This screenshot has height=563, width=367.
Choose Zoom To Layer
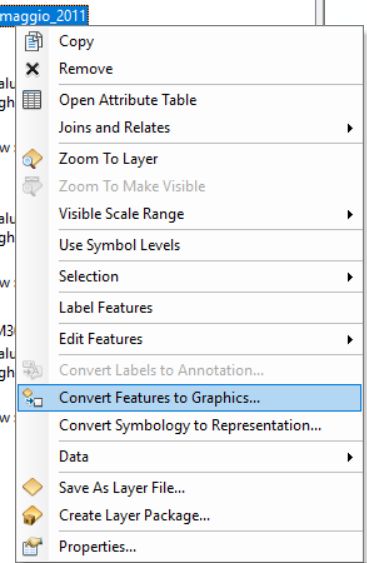pos(190,159)
